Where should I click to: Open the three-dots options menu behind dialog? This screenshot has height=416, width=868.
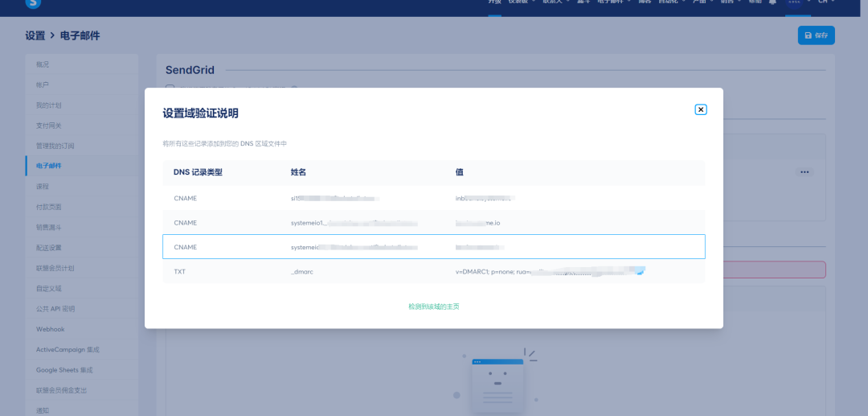[805, 172]
